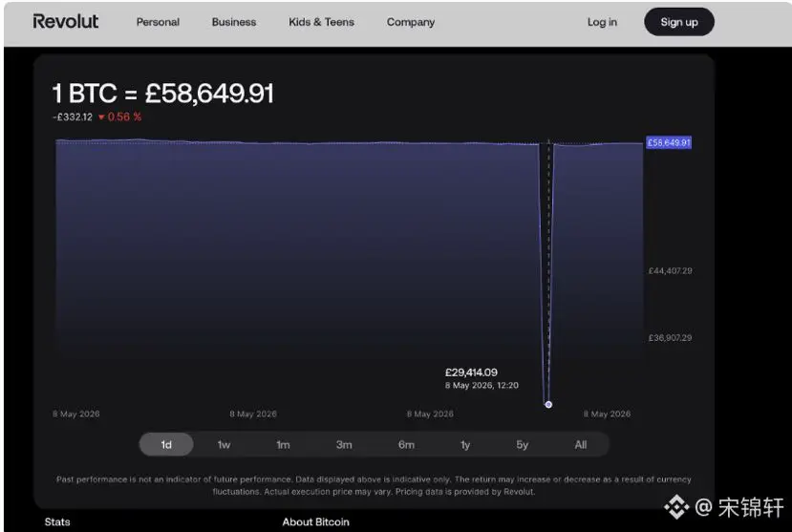Click the £58,649.91 price tag on axis
This screenshot has height=532, width=792.
[669, 143]
